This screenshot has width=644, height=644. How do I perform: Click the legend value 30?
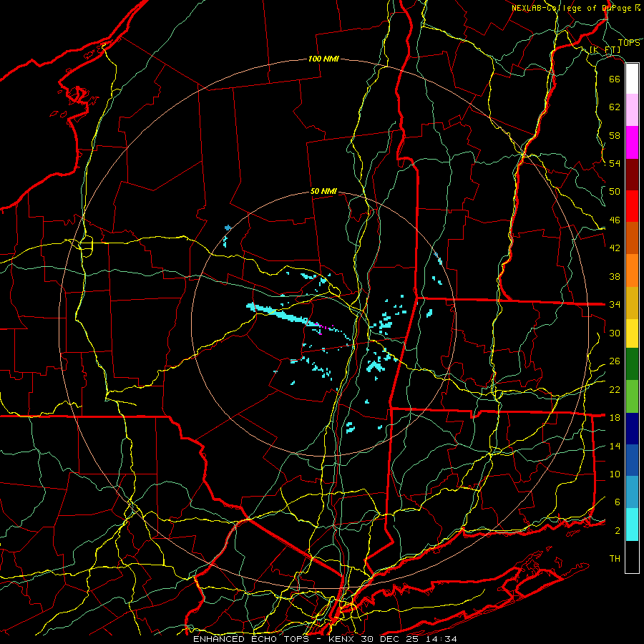(x=615, y=333)
